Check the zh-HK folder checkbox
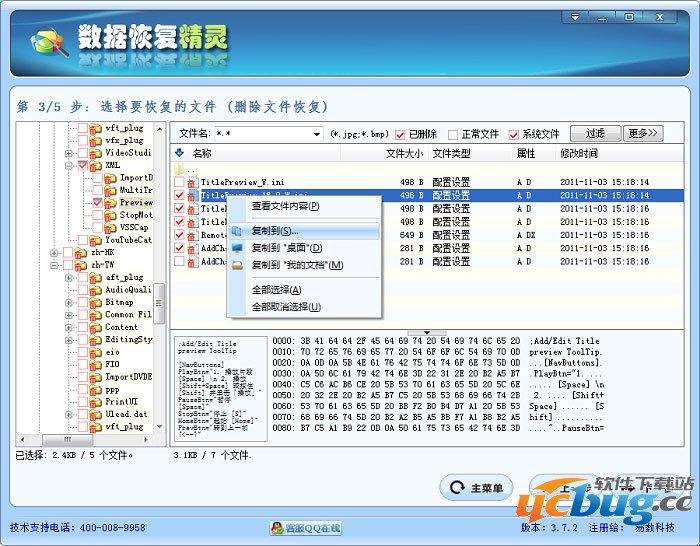The height and width of the screenshot is (546, 700). 68,253
